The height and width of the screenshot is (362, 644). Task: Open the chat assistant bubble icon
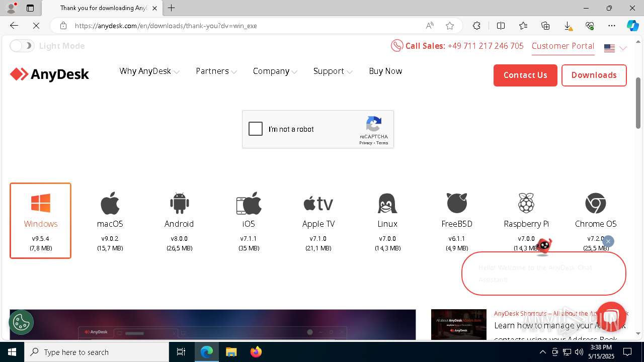pyautogui.click(x=611, y=316)
